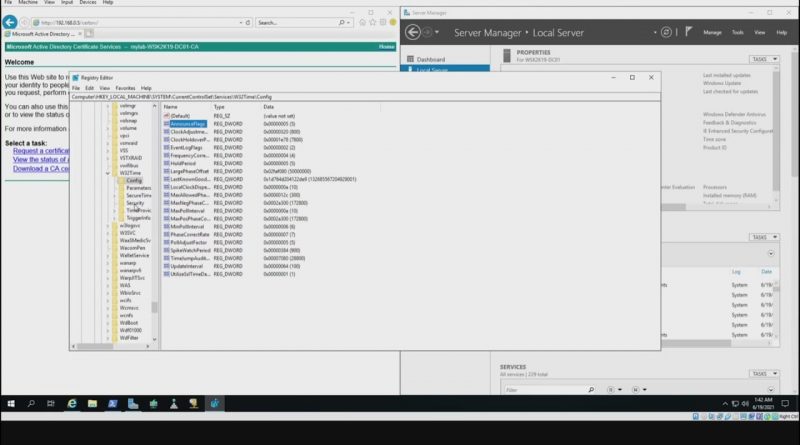
Task: Click the registry tree vertical scrollbar thumb
Action: point(154,306)
